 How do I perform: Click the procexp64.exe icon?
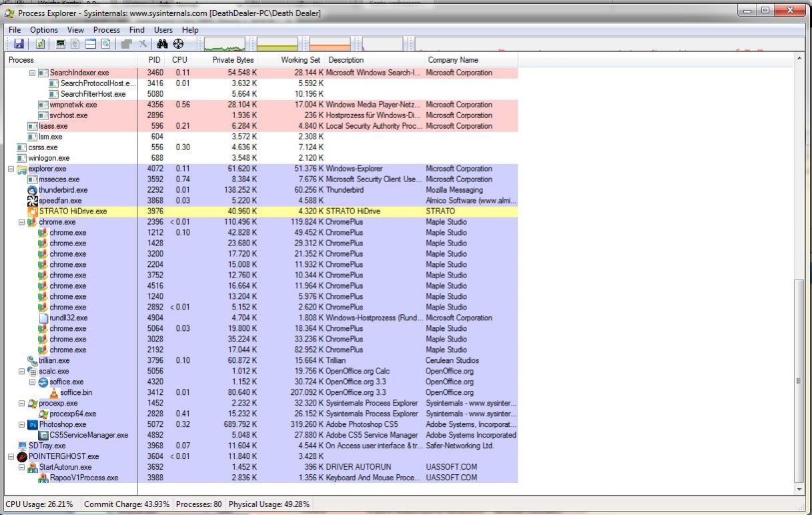[43, 414]
